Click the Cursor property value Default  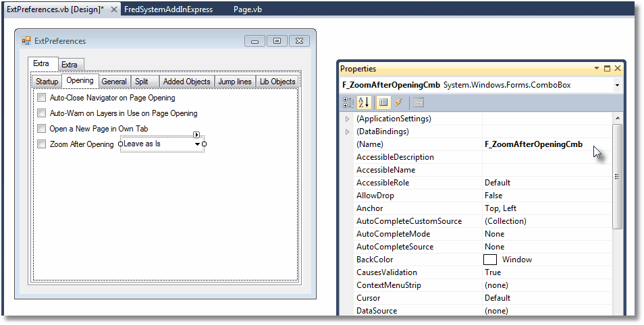(x=498, y=298)
